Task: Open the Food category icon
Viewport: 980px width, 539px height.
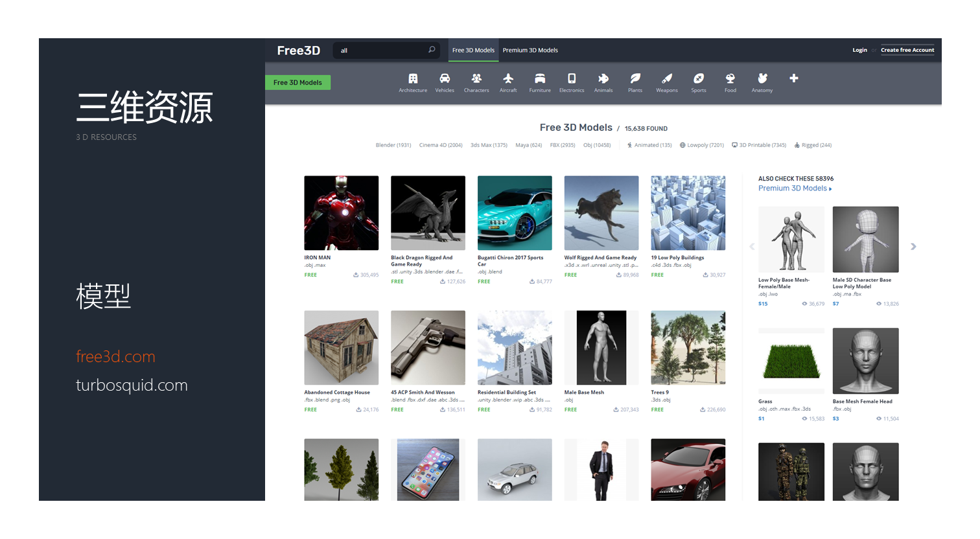Action: pyautogui.click(x=730, y=78)
